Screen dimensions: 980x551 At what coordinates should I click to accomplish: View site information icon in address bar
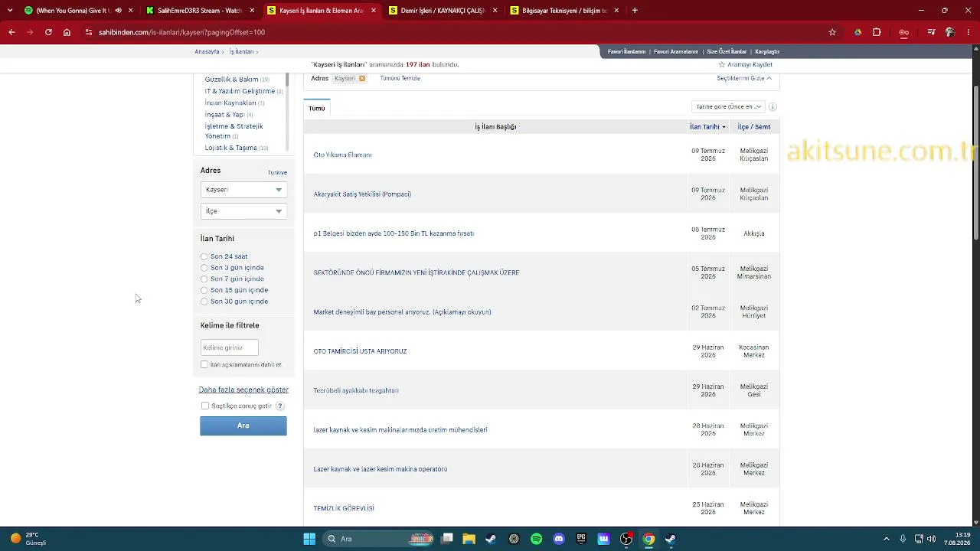click(89, 32)
